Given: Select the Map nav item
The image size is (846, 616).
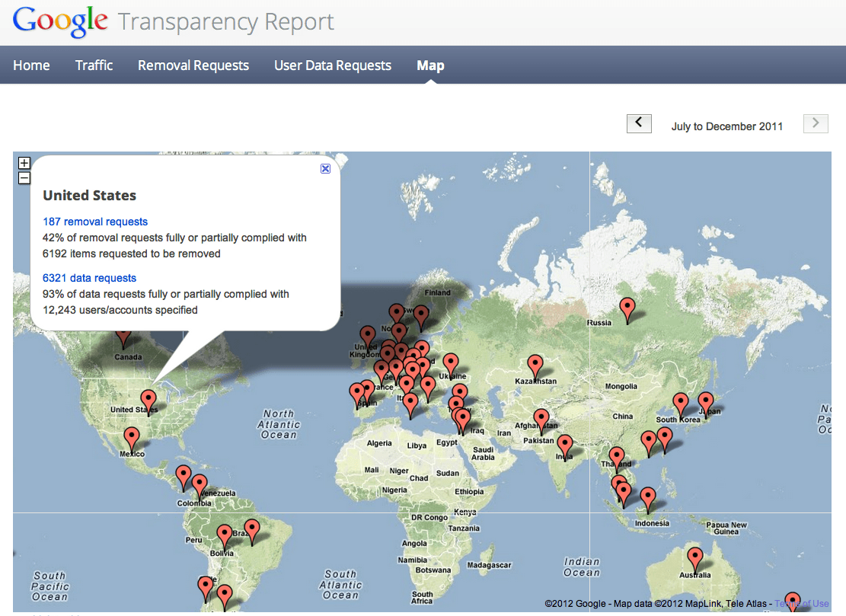Looking at the screenshot, I should coord(430,65).
